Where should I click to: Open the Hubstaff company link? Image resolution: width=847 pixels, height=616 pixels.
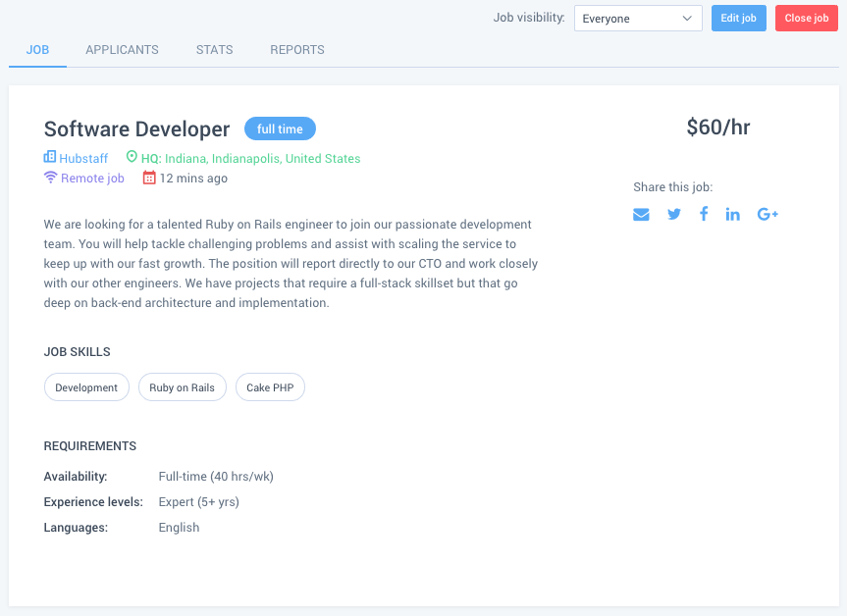(x=83, y=158)
